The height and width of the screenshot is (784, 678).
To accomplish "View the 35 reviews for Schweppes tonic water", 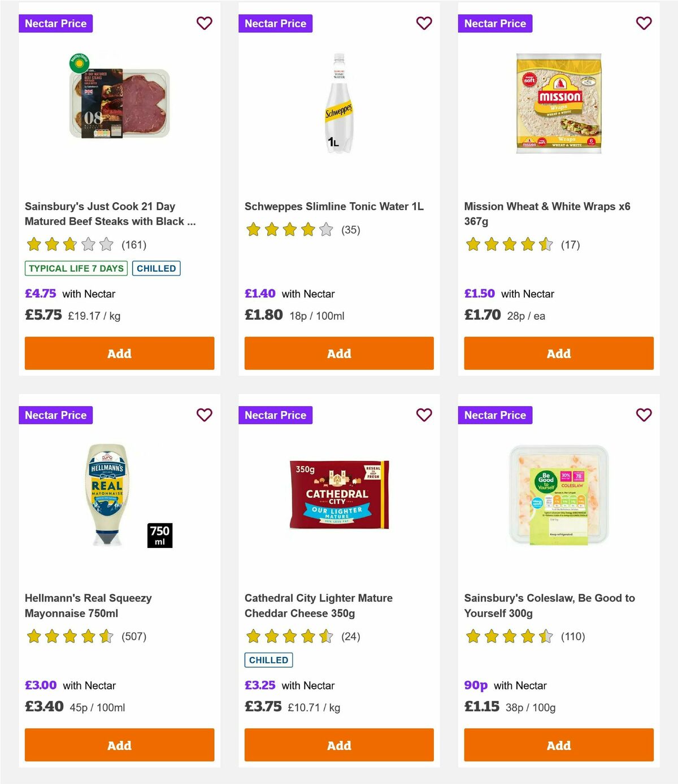I will click(350, 230).
